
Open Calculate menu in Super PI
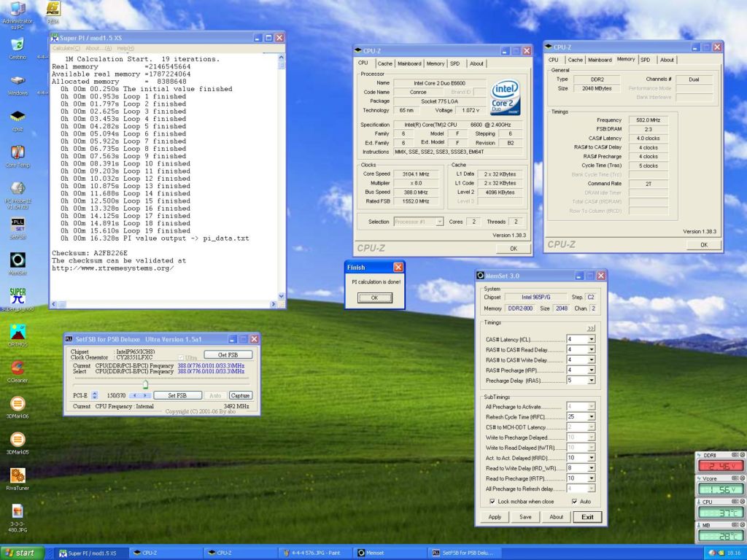(x=66, y=48)
